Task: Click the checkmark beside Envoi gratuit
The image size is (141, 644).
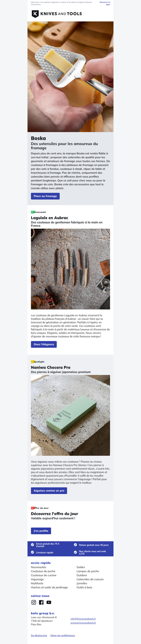Action: (x=32, y=545)
